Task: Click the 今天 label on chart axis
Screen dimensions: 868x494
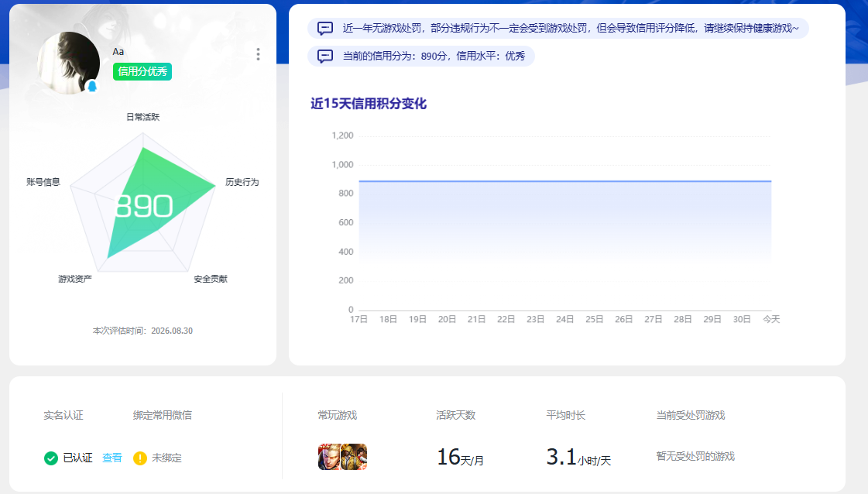Action: coord(771,319)
